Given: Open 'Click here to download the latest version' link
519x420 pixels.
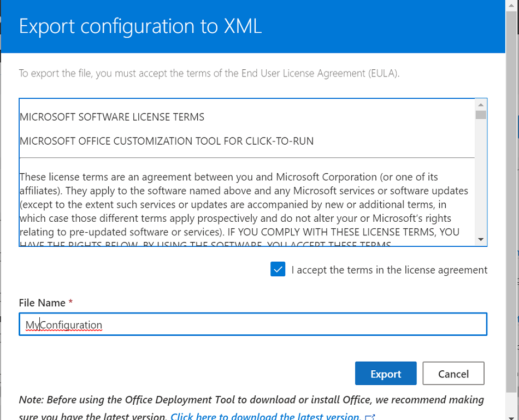Looking at the screenshot, I should [266, 416].
